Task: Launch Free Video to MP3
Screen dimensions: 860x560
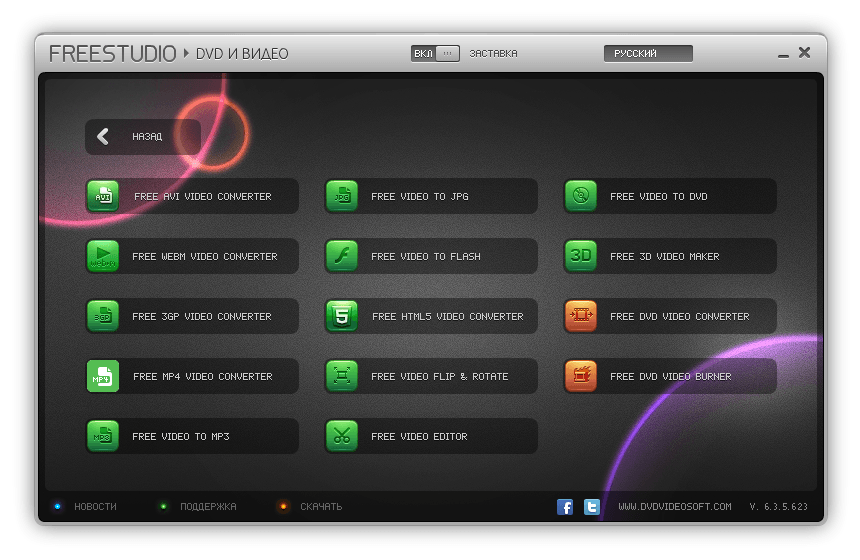Action: click(193, 437)
